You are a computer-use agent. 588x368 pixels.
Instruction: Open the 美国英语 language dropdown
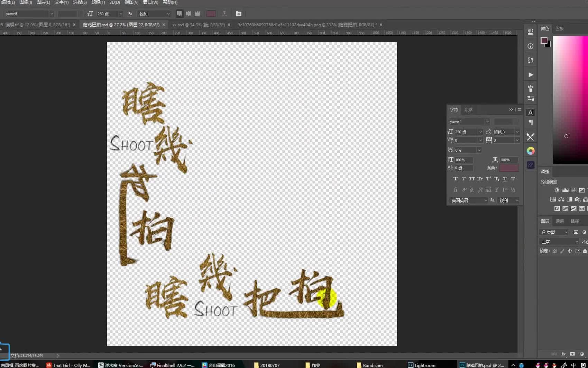click(468, 200)
